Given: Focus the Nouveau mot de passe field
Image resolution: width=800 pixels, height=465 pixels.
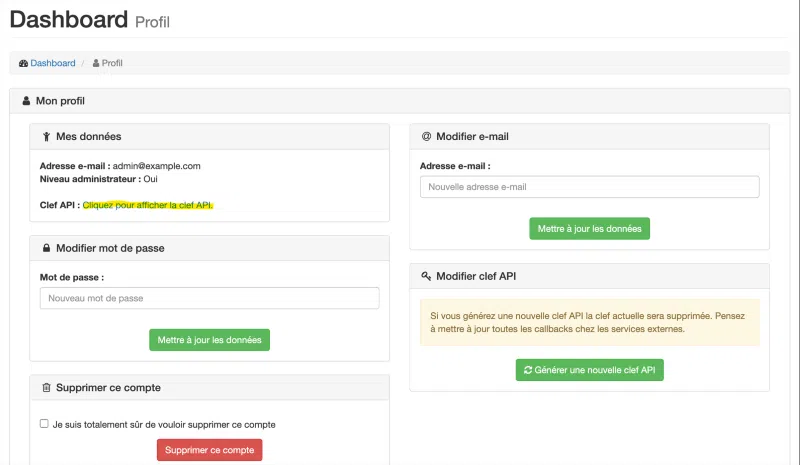Looking at the screenshot, I should coord(209,298).
